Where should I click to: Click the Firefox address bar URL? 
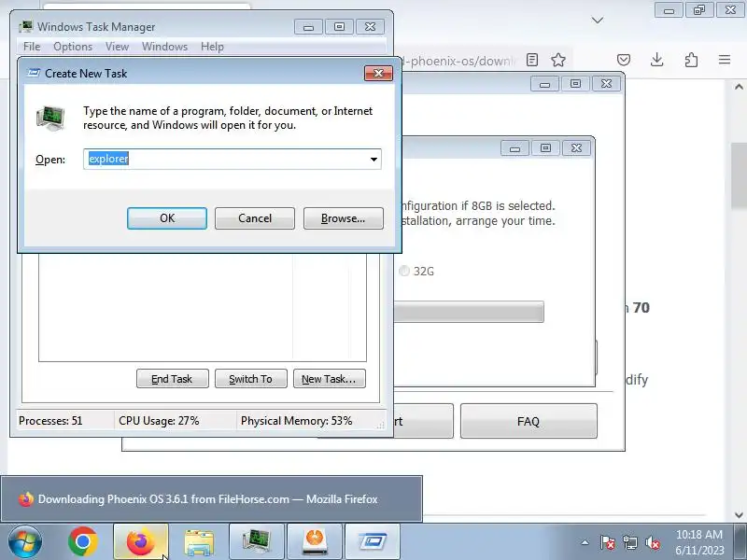(458, 61)
